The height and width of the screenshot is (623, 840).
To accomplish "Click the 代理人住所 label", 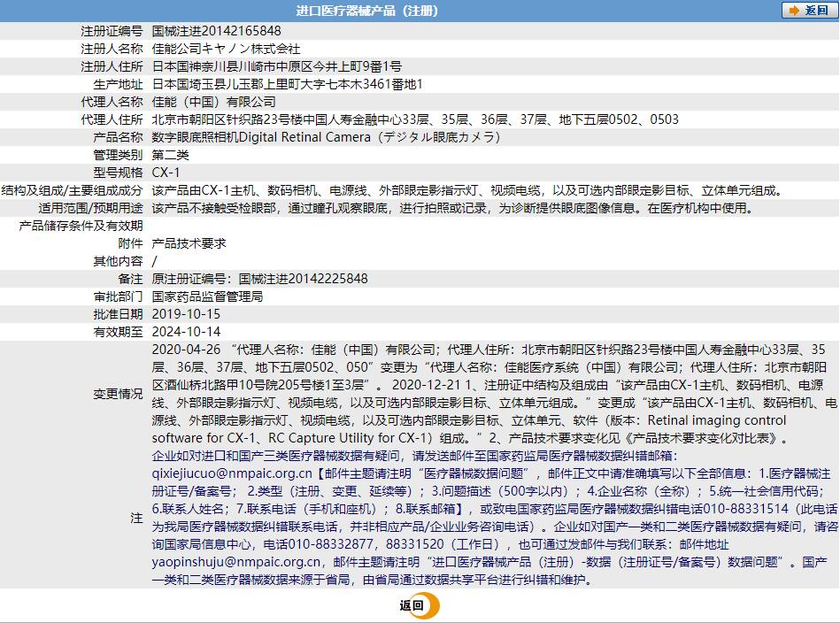I will (x=112, y=119).
